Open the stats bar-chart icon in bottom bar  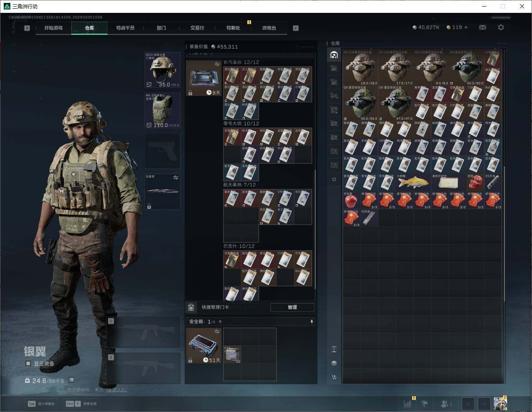[x=408, y=403]
